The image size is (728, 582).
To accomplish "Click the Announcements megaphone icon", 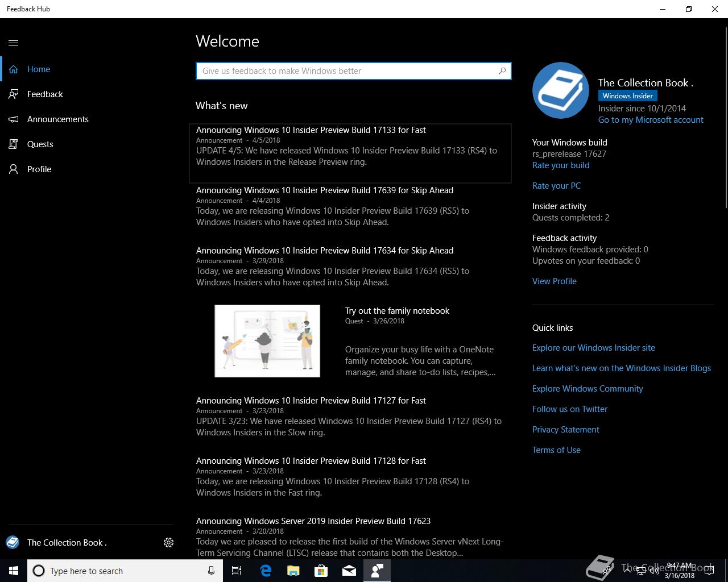I will [x=14, y=119].
